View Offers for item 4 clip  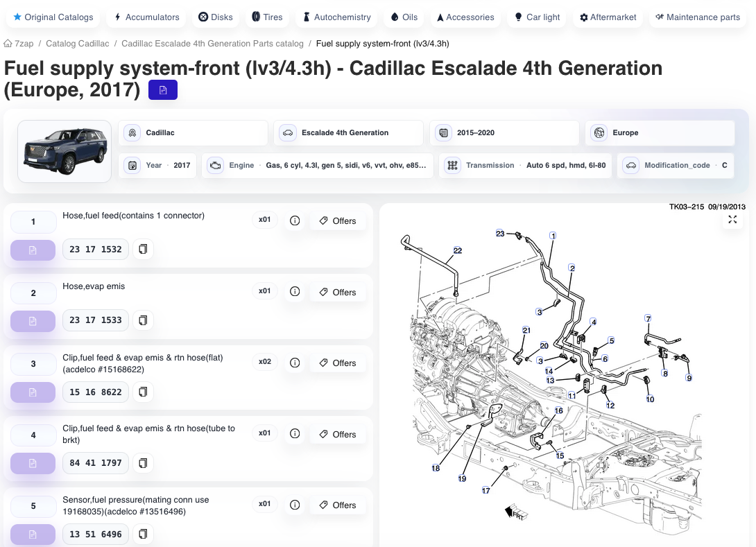pyautogui.click(x=338, y=434)
